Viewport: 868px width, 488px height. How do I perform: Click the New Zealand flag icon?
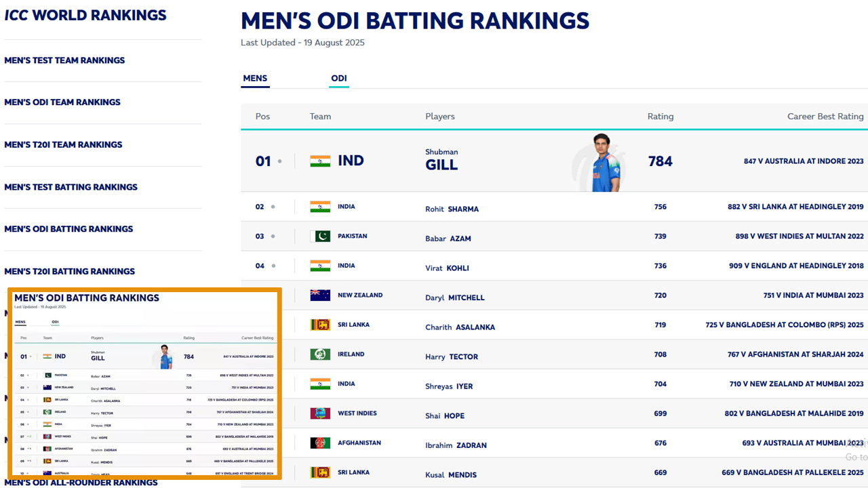click(x=320, y=296)
